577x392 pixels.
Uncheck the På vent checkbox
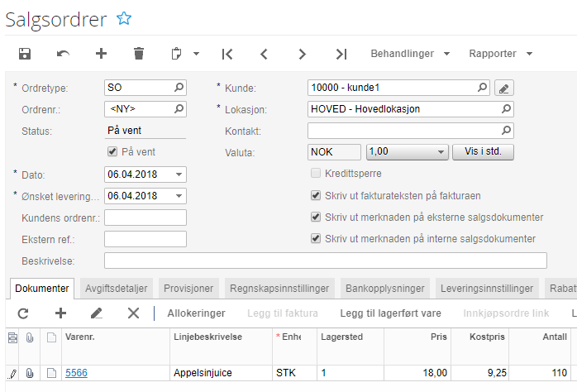[112, 151]
